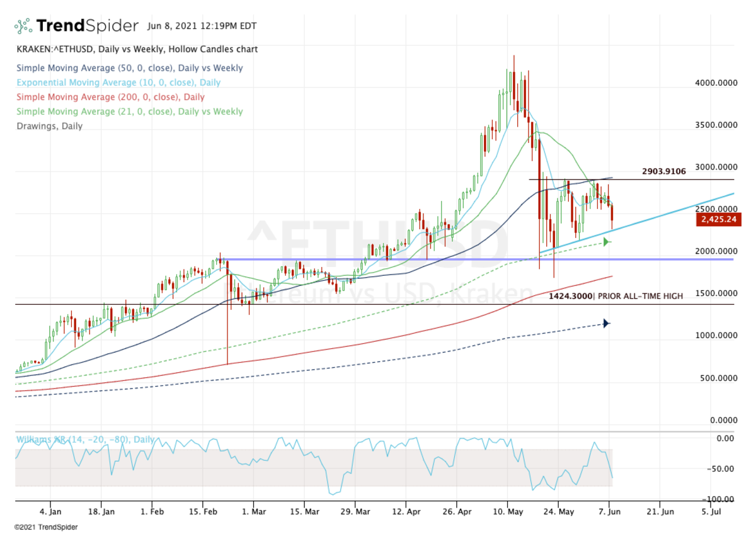Click the navy arrow marker on dashed line
756x534 pixels.
point(606,323)
